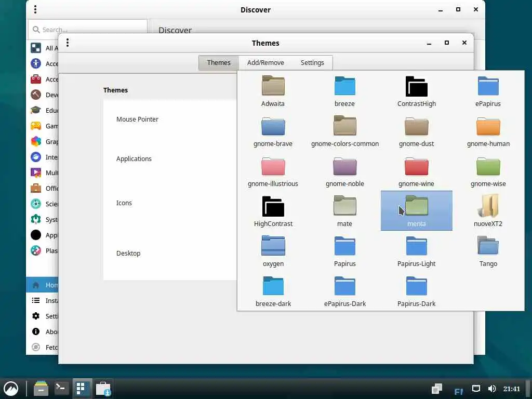This screenshot has height=399, width=532.
Task: Pick the ePapirus-Dark icon theme
Action: point(345,291)
